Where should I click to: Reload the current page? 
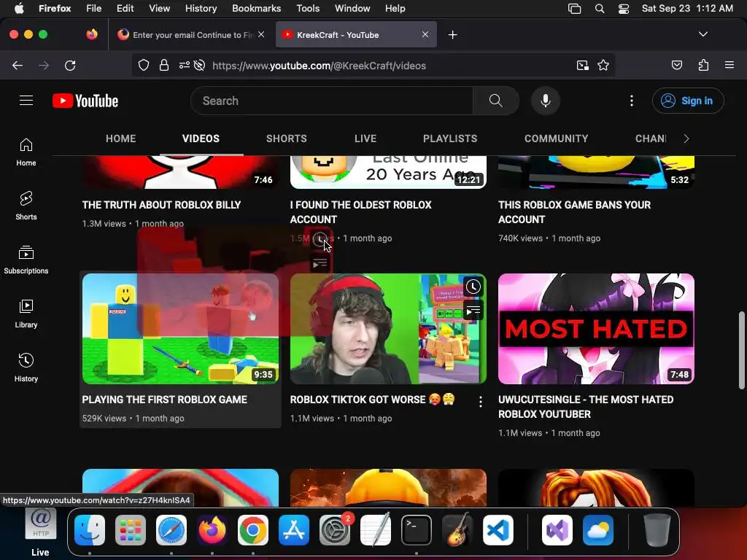tap(70, 65)
